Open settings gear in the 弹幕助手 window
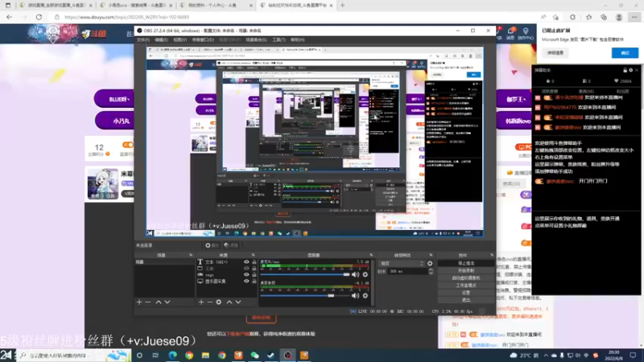Screen dimensions: 644x362 click(x=631, y=70)
